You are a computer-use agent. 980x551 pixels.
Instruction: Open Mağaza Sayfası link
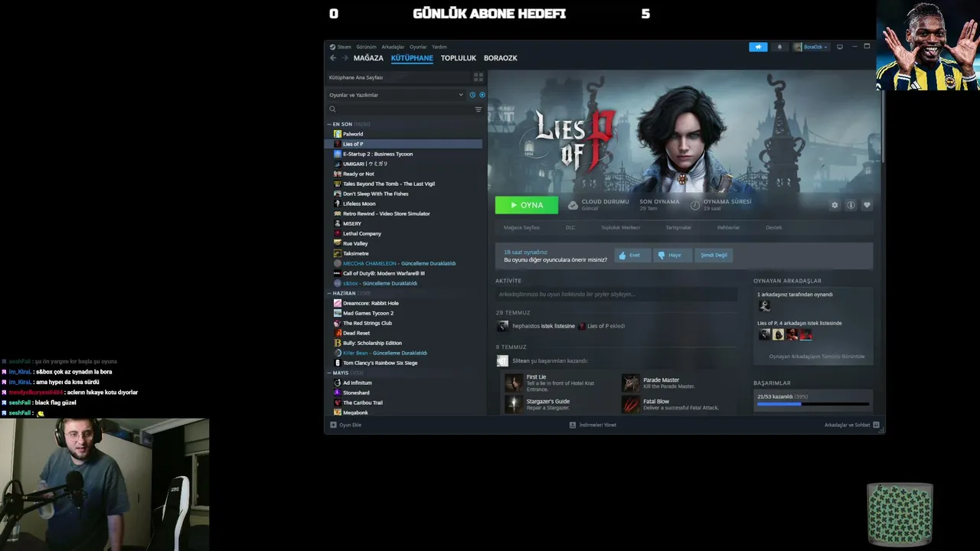coord(521,227)
